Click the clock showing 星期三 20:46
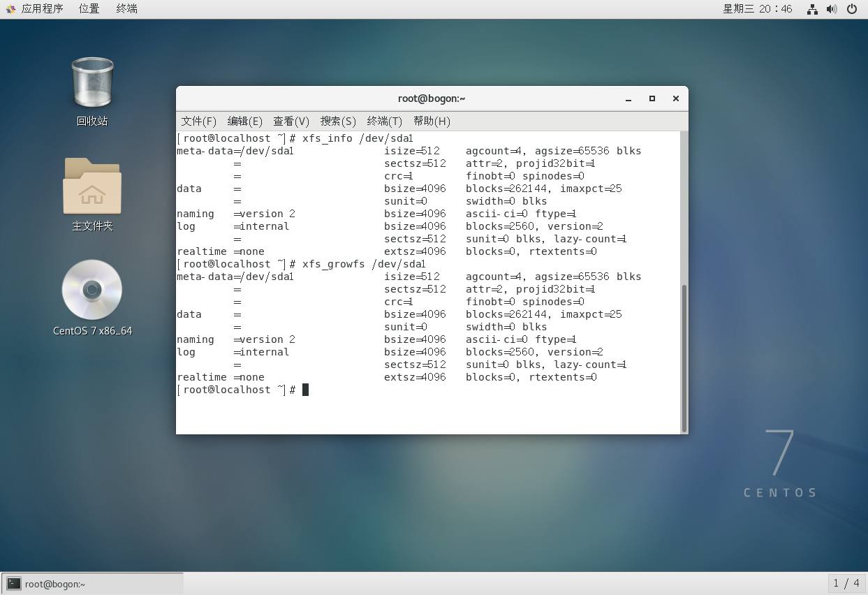The height and width of the screenshot is (595, 868). [757, 9]
